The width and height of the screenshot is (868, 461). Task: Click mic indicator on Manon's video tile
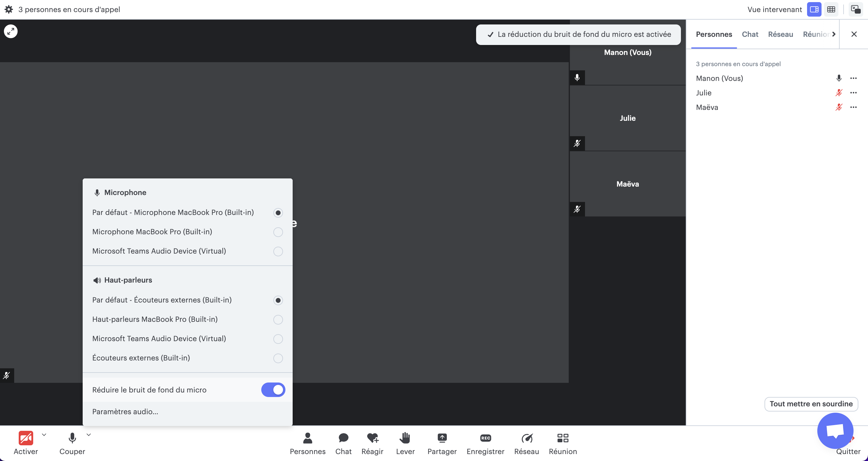point(577,78)
